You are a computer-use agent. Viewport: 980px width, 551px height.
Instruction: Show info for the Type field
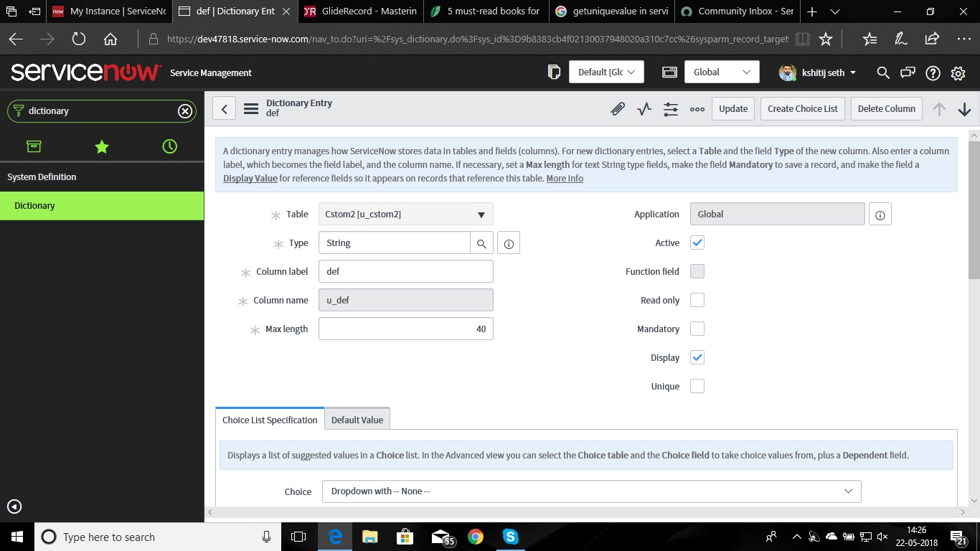coord(509,243)
